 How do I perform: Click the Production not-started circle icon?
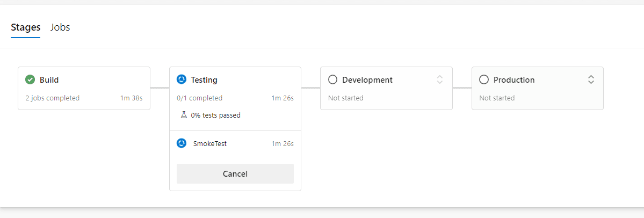pos(484,80)
